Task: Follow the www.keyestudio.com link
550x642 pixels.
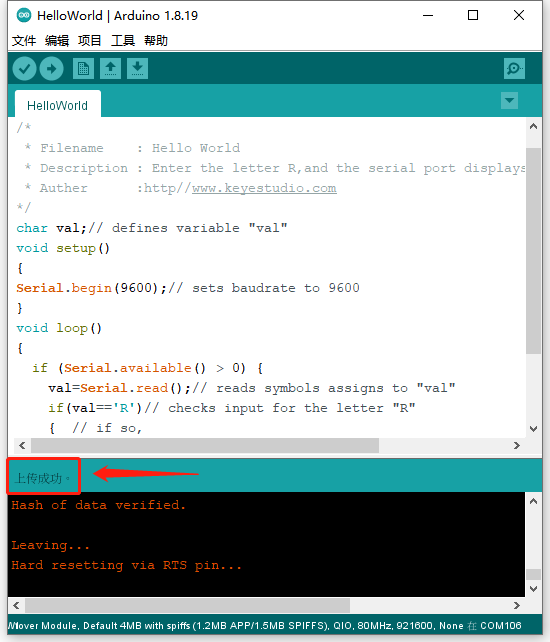Action: 264,188
